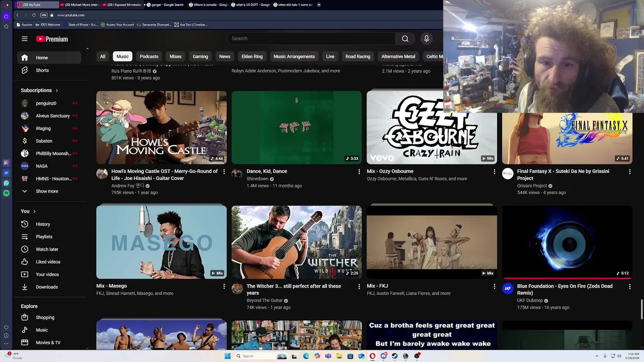Open more options for Blue Foundation video
The width and height of the screenshot is (644, 362).
(x=629, y=287)
